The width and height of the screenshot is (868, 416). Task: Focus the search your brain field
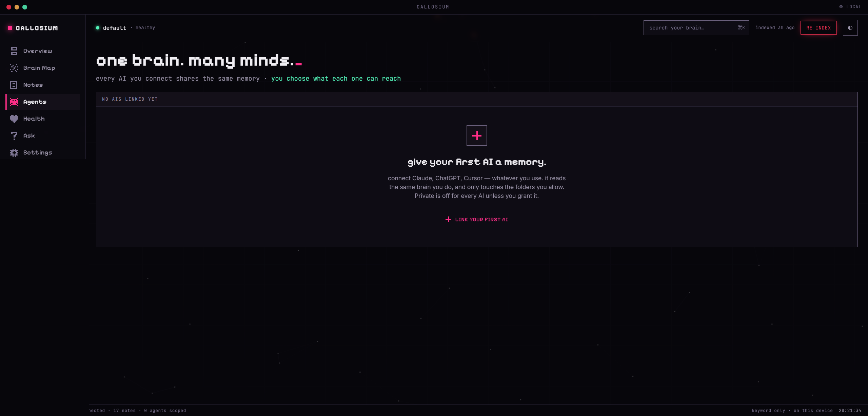pyautogui.click(x=696, y=28)
